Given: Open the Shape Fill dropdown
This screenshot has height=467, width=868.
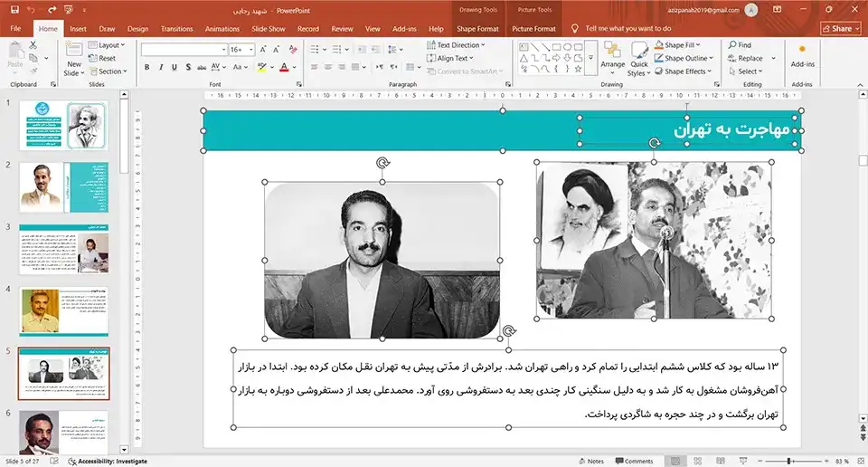Looking at the screenshot, I should pyautogui.click(x=677, y=45).
